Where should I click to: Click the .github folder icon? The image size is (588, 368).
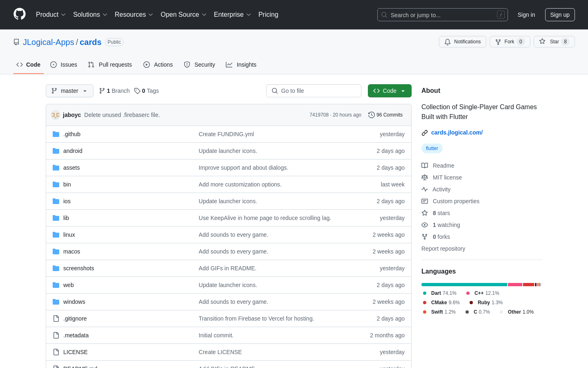point(56,134)
